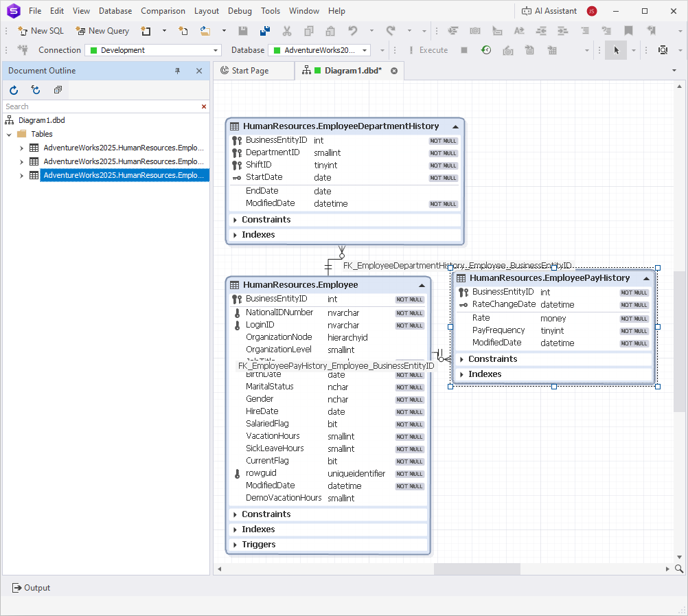688x616 pixels.
Task: Click the Redo arrow icon
Action: pyautogui.click(x=391, y=31)
